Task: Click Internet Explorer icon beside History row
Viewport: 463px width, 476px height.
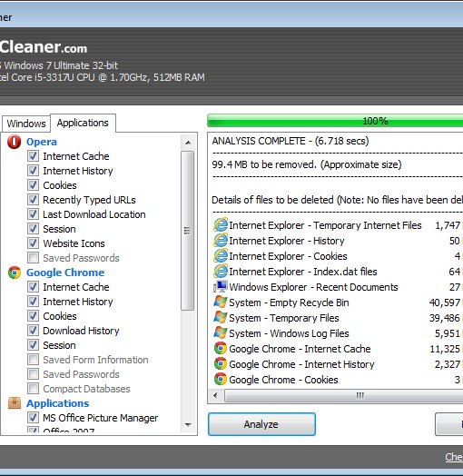Action: click(x=221, y=241)
